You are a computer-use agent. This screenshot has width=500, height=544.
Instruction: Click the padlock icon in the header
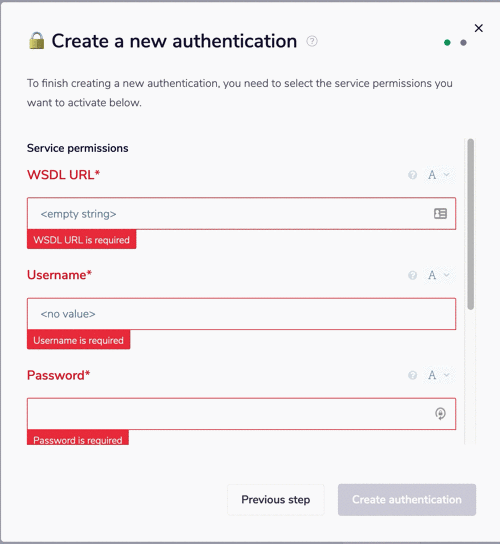click(36, 41)
